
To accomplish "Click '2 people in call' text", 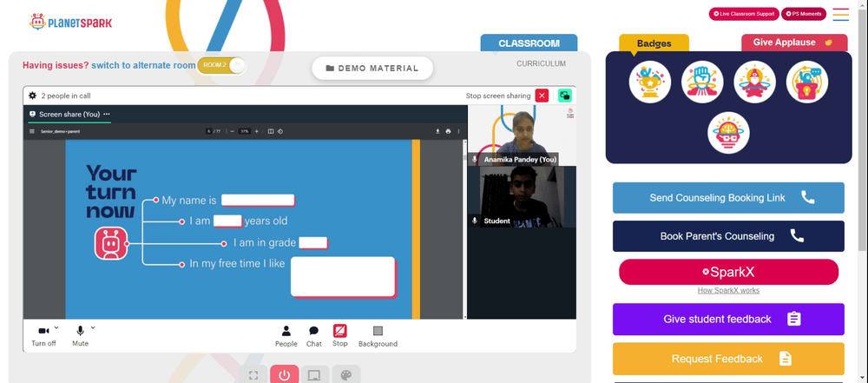I will click(x=66, y=96).
